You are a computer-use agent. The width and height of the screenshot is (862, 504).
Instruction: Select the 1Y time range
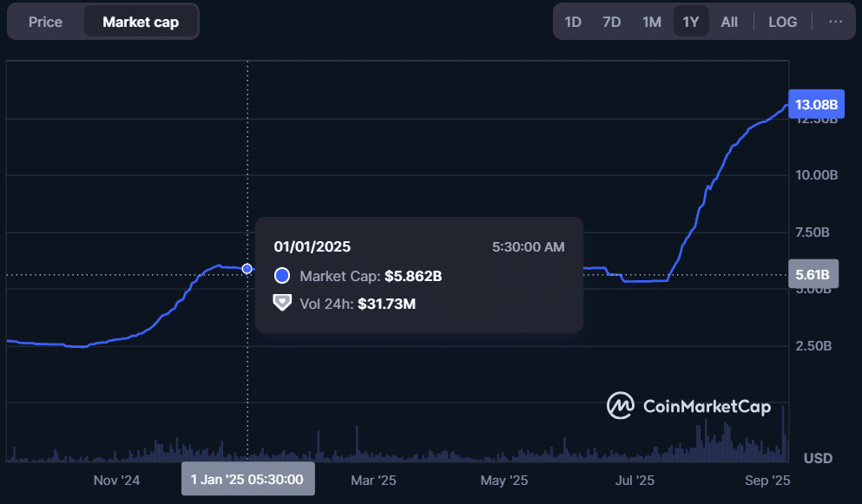691,22
